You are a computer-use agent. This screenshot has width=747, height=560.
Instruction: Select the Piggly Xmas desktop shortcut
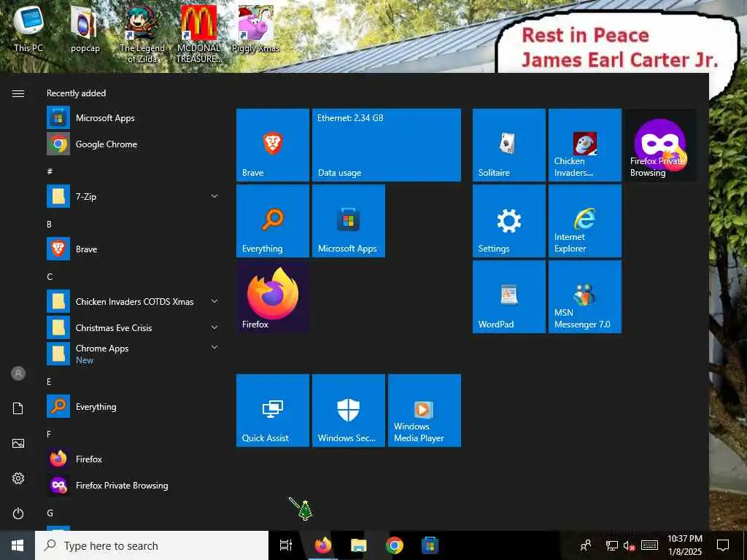[x=255, y=28]
